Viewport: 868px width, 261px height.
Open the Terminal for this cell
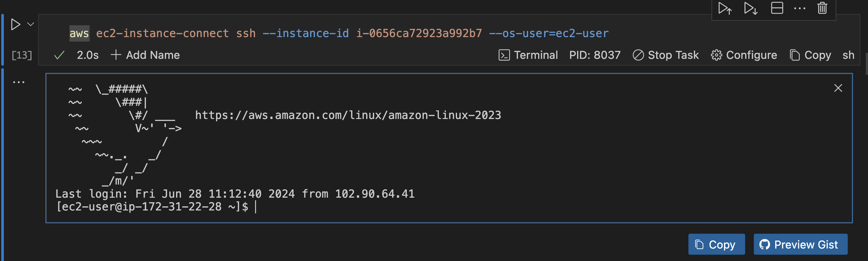(x=528, y=55)
